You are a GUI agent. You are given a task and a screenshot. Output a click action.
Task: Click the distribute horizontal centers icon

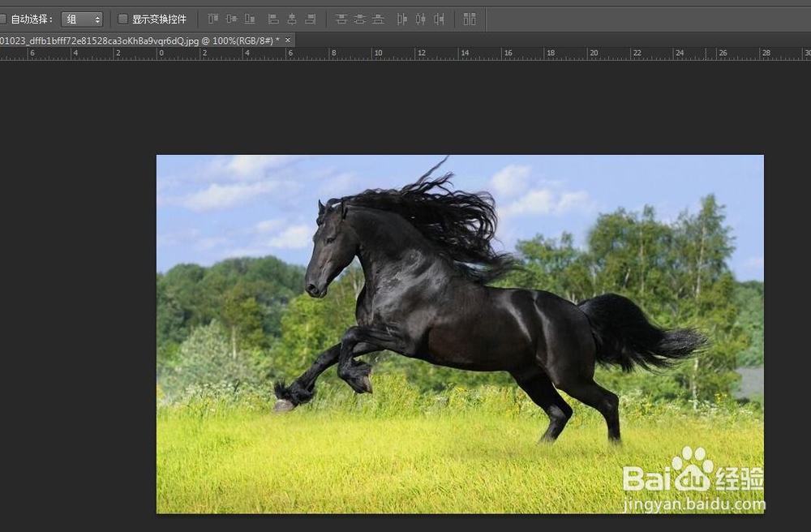pos(420,19)
